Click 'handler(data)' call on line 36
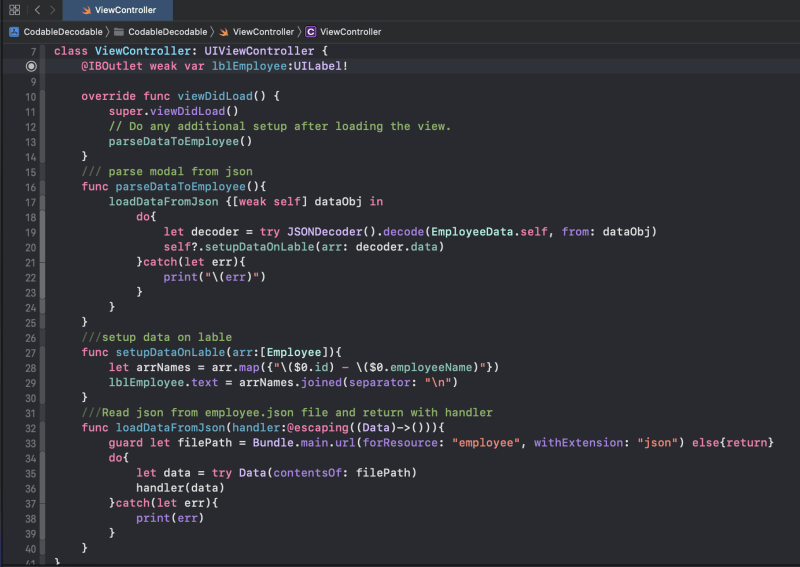 (x=180, y=488)
